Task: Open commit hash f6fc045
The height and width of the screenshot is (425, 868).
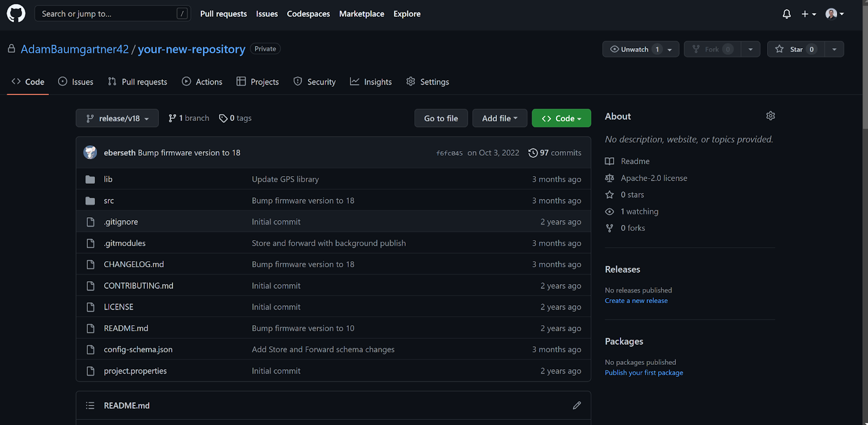Action: tap(449, 153)
